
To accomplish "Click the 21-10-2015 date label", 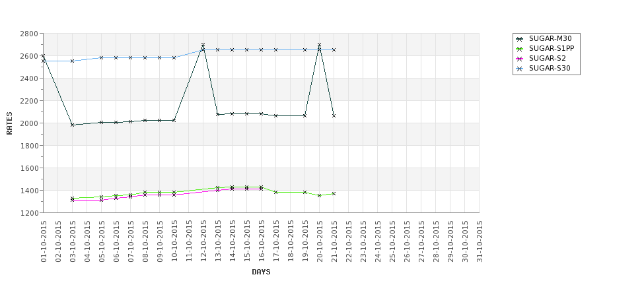I will click(x=334, y=241).
